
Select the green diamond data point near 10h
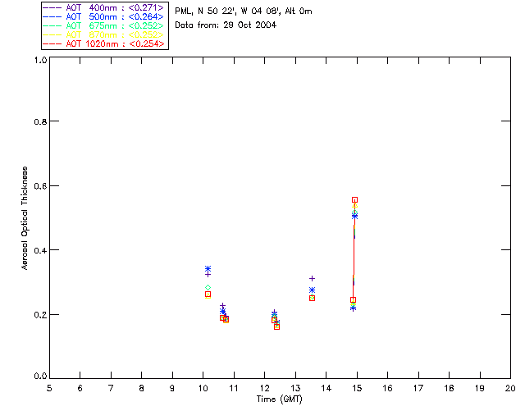pos(208,288)
